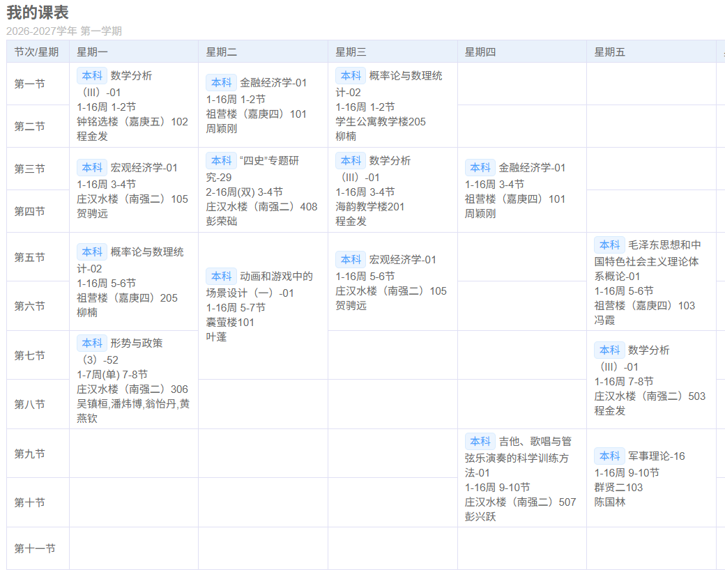Open the 毛泽东思想 theory course on Friday
The image size is (725, 588).
(651, 281)
